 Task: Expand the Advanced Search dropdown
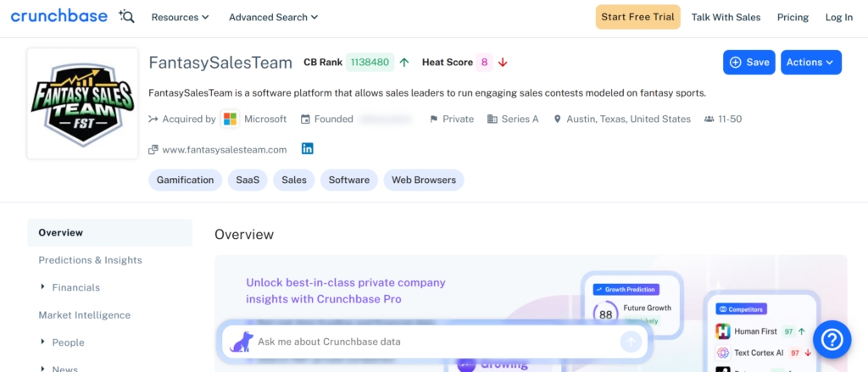click(273, 17)
